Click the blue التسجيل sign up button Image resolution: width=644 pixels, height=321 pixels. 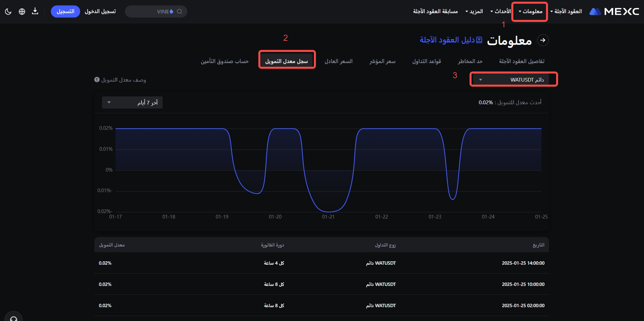click(65, 11)
